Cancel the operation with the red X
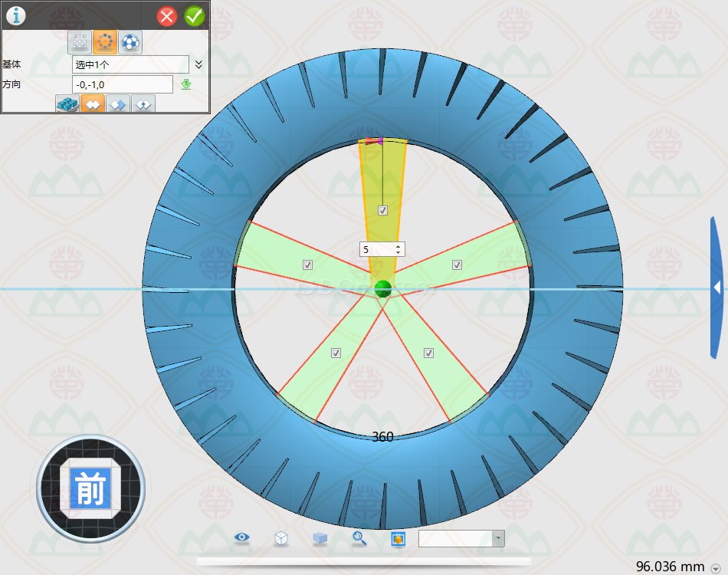 167,16
